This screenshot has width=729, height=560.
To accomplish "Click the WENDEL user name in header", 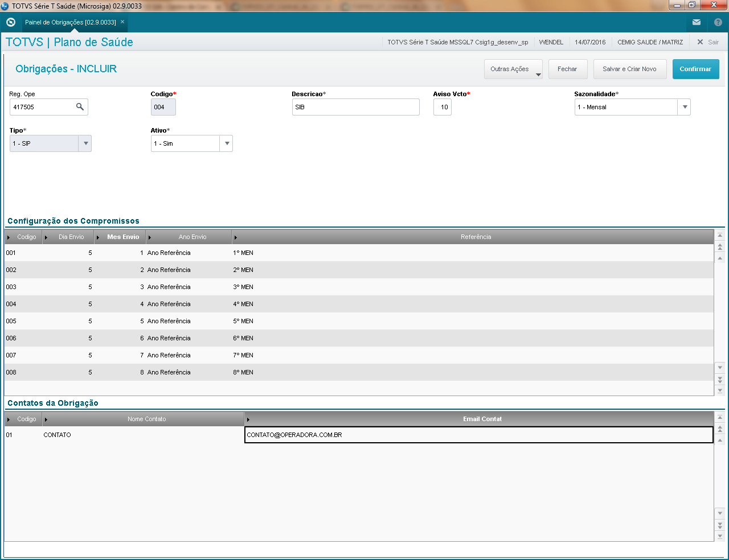I will [x=551, y=42].
